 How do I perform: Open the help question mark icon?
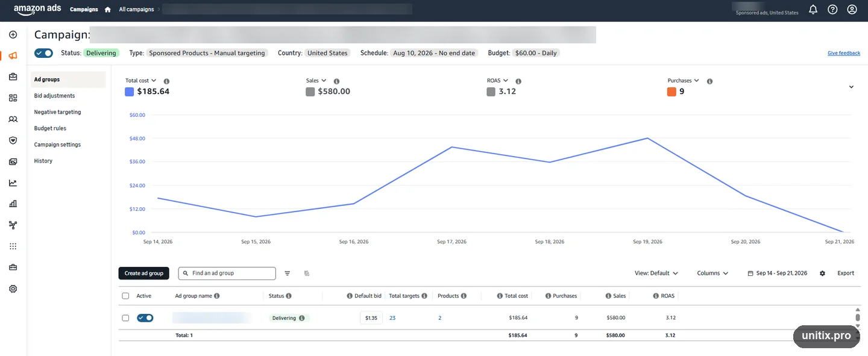(x=832, y=10)
